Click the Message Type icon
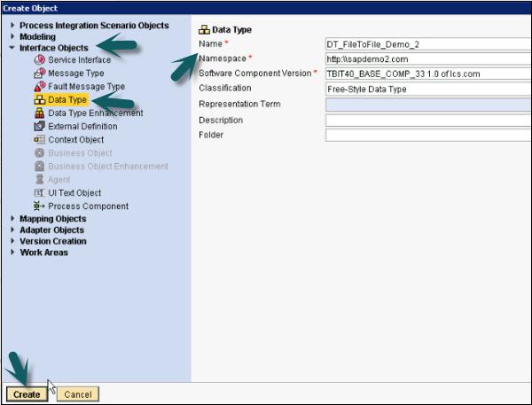The width and height of the screenshot is (532, 405). [x=40, y=73]
